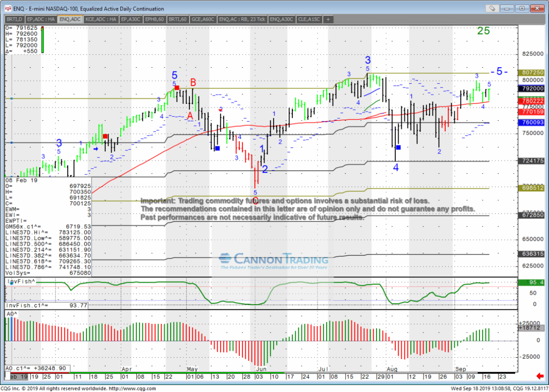This screenshot has height=392, width=549.
Task: Click the May label on the date axis
Action: [x=192, y=368]
